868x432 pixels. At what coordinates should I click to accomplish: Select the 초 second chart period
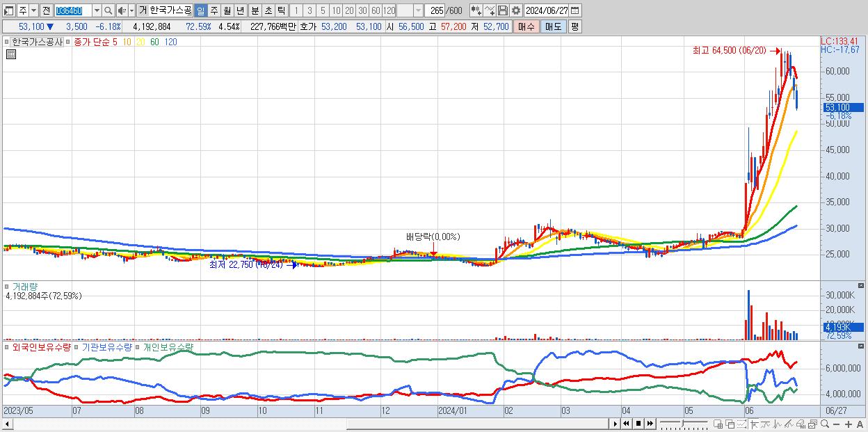(268, 10)
